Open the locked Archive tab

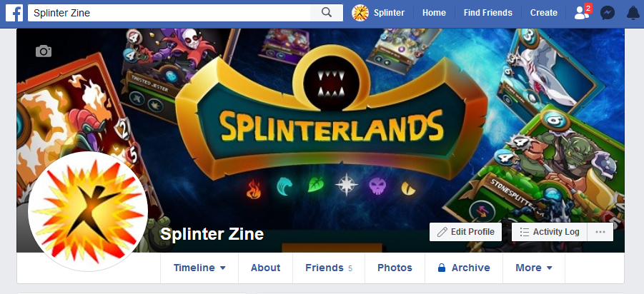coord(464,268)
